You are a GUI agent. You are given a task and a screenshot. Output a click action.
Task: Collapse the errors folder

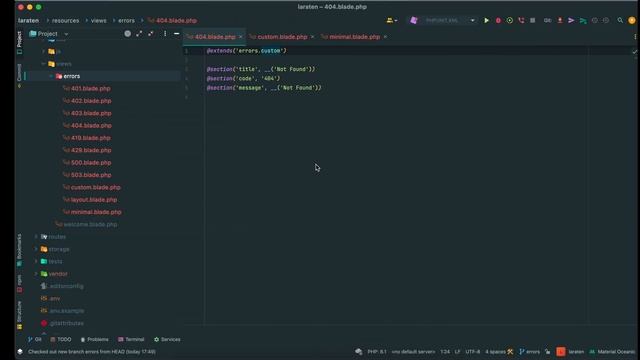51,76
